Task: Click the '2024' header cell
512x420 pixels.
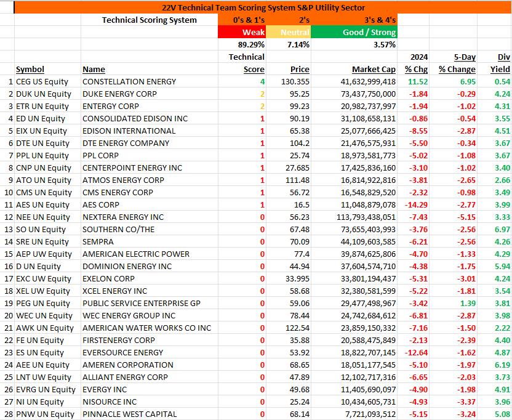Action: [413, 57]
